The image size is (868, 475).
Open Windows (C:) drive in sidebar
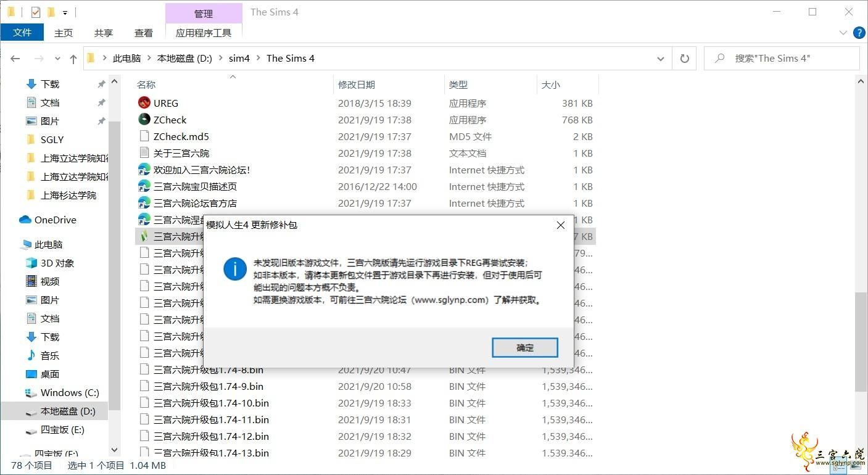(69, 392)
